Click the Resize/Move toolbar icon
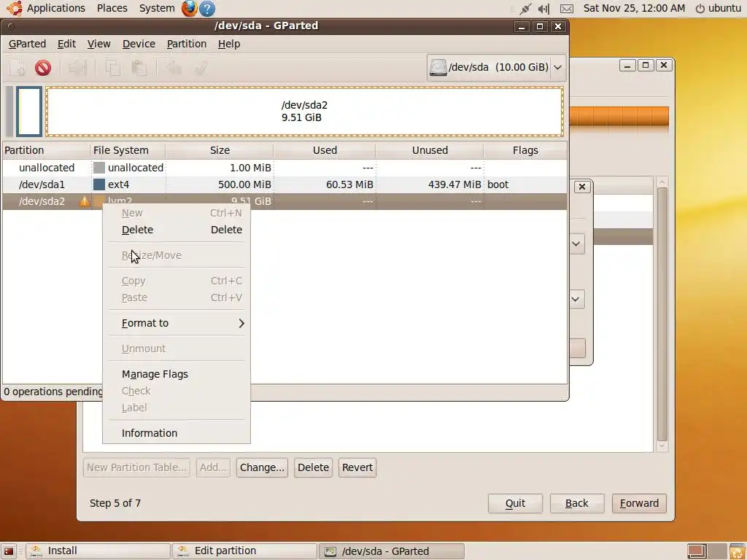747x560 pixels. pyautogui.click(x=77, y=68)
